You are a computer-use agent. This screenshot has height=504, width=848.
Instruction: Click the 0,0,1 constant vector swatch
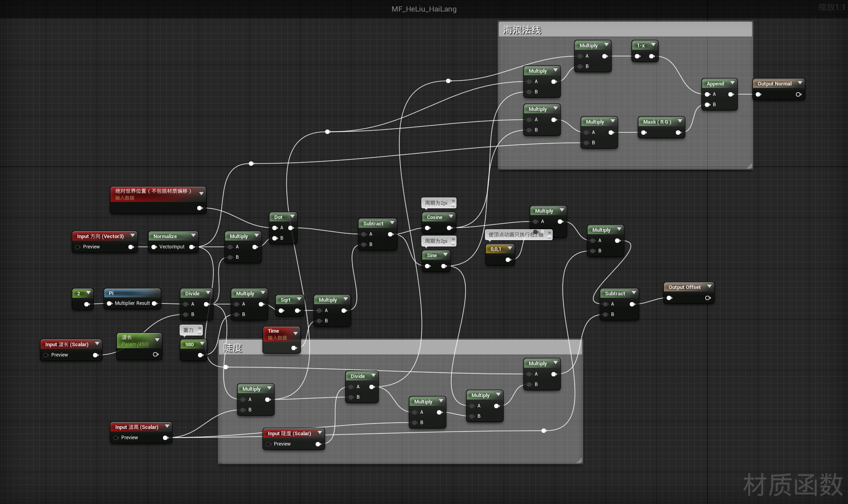[x=496, y=248]
